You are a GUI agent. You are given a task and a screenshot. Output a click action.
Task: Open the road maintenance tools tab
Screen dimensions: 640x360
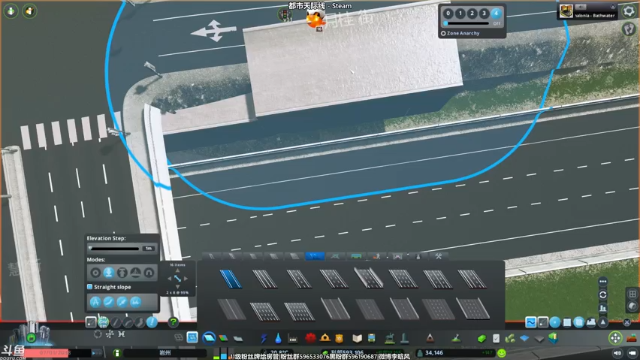click(438, 256)
